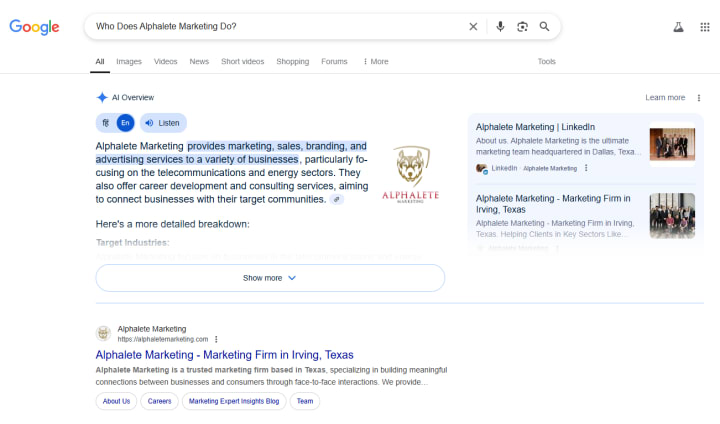The image size is (720, 424).
Task: Click the source link chip after paragraph
Action: pos(337,199)
